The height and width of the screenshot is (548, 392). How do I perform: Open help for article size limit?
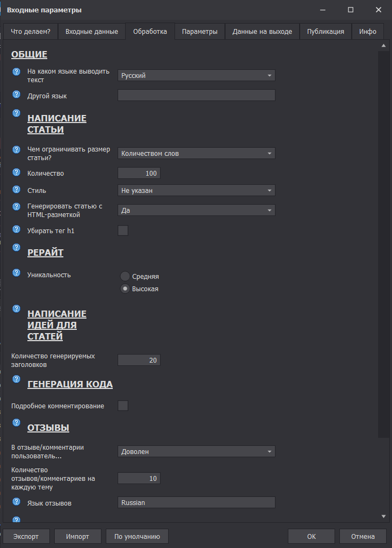17,149
